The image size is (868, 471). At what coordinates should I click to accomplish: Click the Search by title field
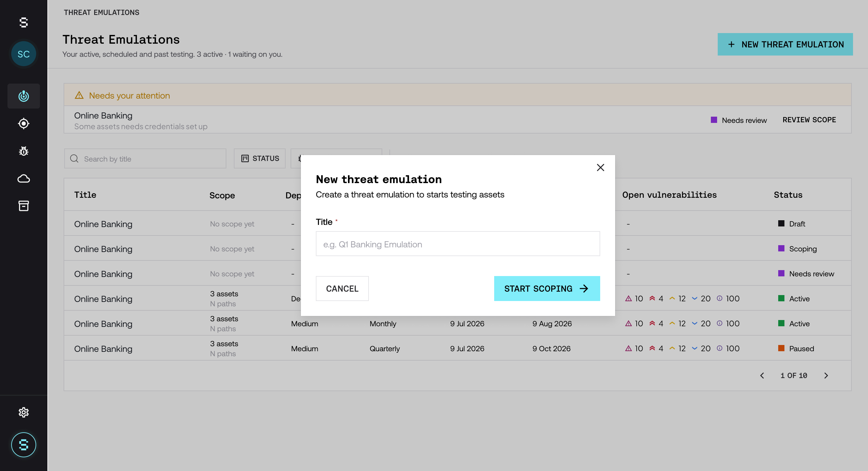pos(145,158)
